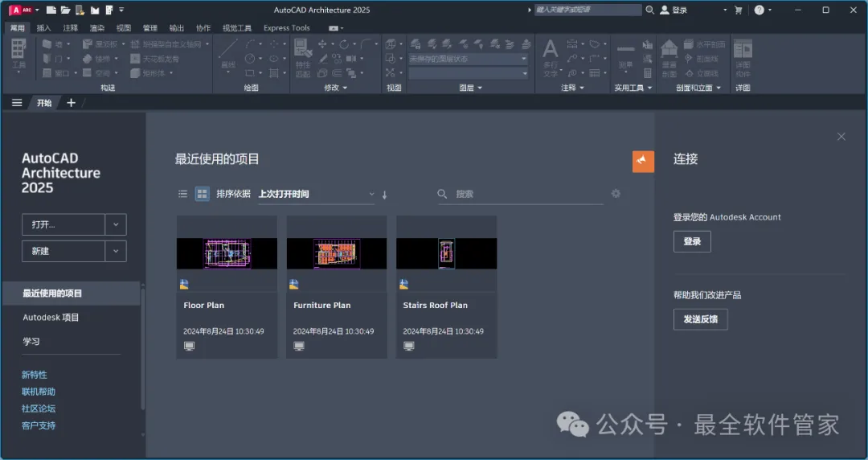
Task: Select the 垂直剖面 vertical section tool
Action: tap(669, 58)
